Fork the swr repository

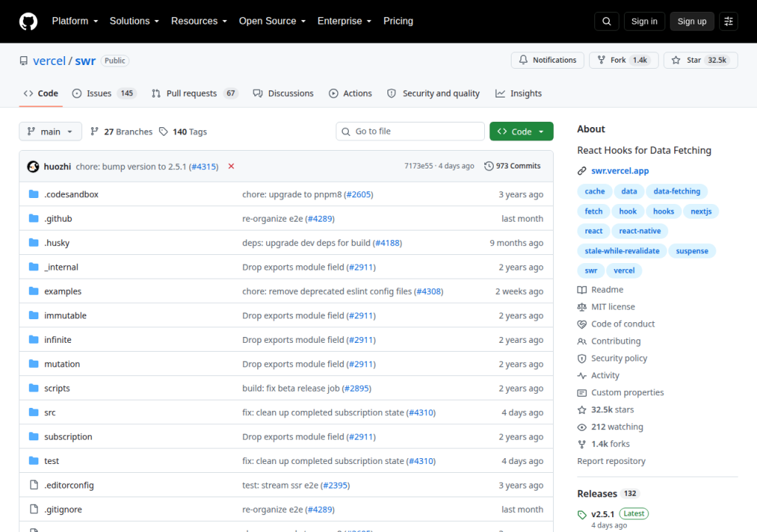(x=623, y=60)
